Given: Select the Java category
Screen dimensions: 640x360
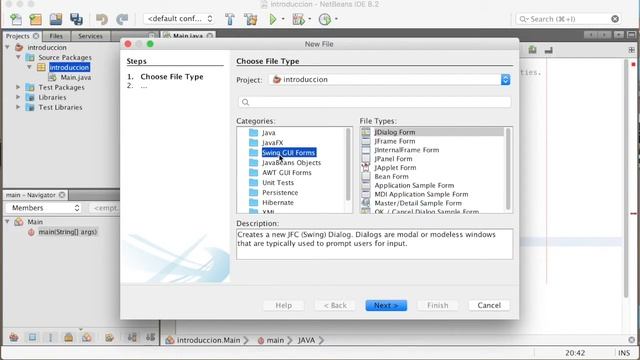Looking at the screenshot, I should (x=269, y=133).
